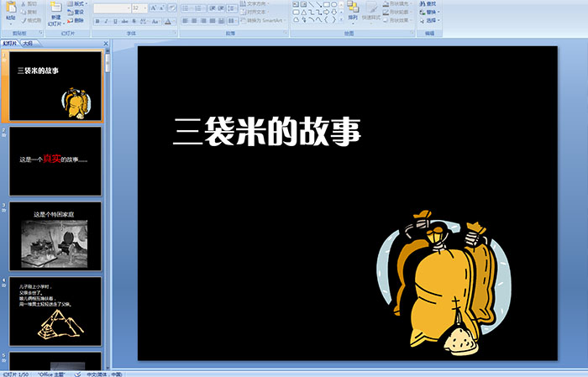588x377 pixels.
Task: Increase font size with the large A icon
Action: click(x=154, y=8)
